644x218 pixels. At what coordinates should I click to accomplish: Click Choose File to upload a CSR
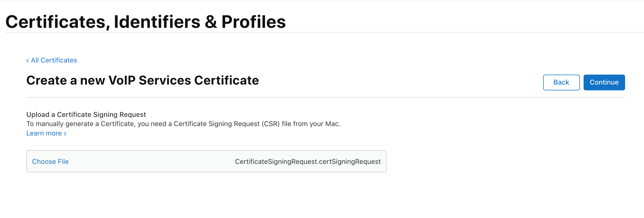50,162
